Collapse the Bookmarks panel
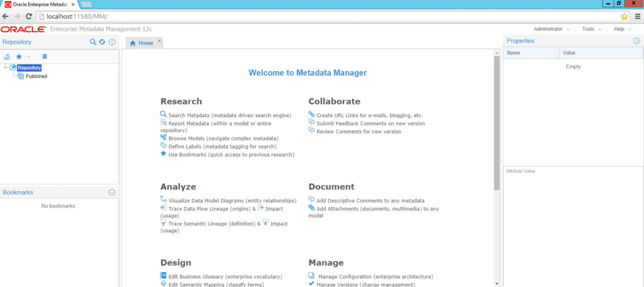 pyautogui.click(x=112, y=193)
